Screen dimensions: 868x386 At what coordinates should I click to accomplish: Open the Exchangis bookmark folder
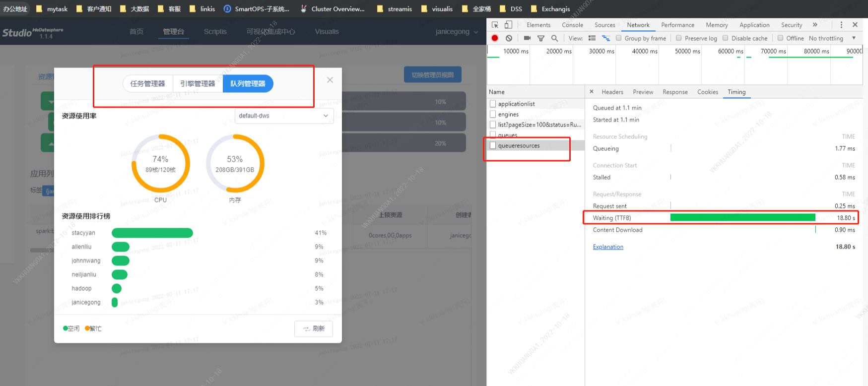pyautogui.click(x=550, y=9)
